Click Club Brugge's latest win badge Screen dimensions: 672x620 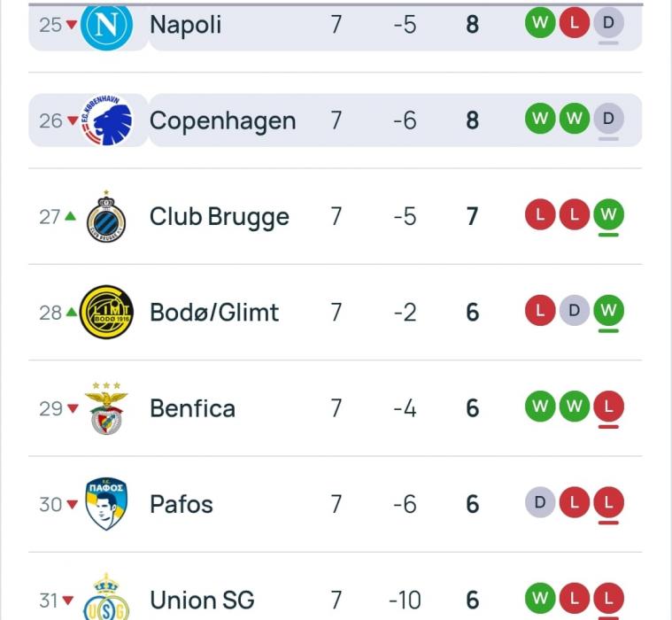tap(608, 215)
